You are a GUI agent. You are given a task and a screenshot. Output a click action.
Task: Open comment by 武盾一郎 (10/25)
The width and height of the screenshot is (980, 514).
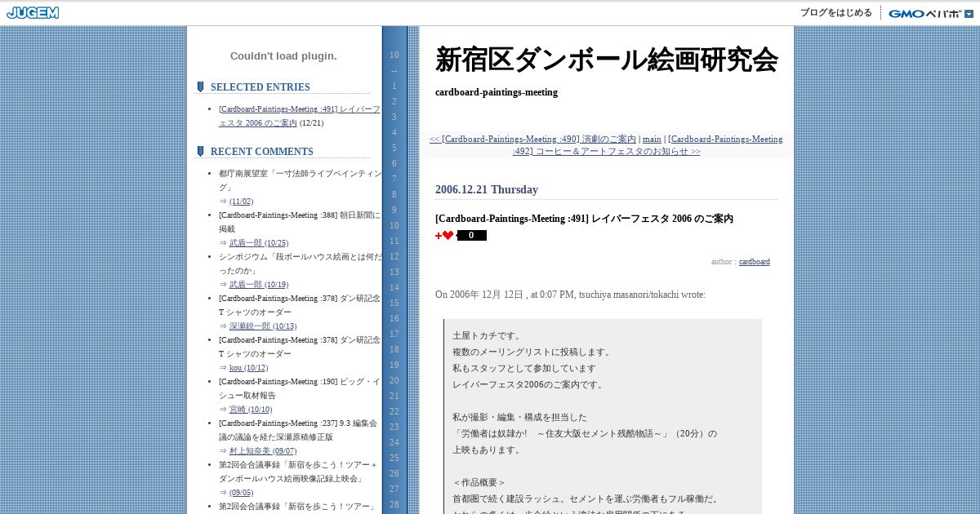pyautogui.click(x=259, y=243)
